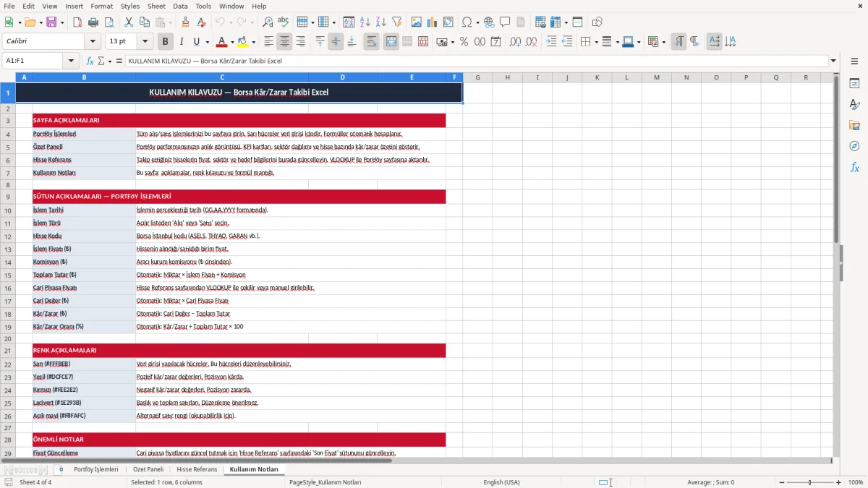Expand the Name Box dropdown
Screen dimensions: 868x488
coord(71,61)
